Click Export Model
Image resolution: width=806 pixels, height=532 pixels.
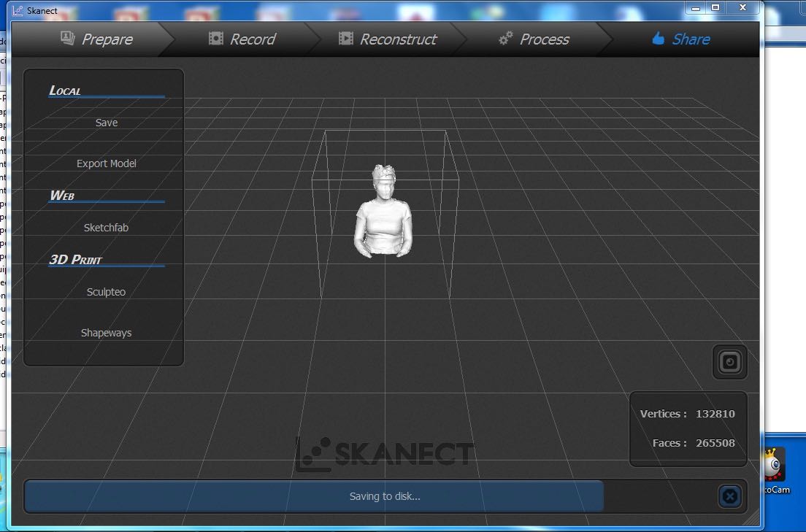107,163
